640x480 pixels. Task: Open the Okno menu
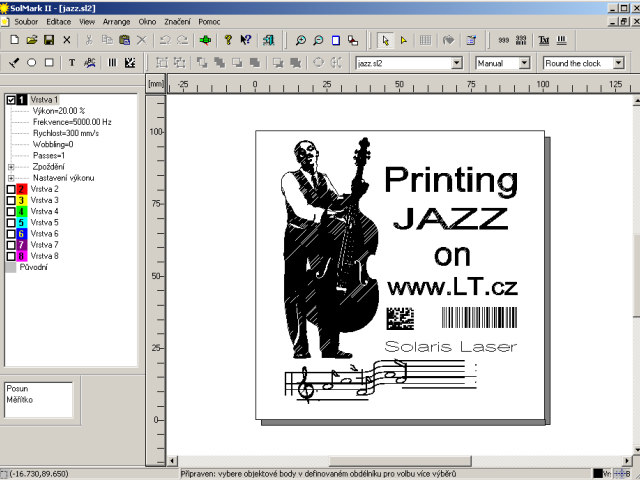147,22
